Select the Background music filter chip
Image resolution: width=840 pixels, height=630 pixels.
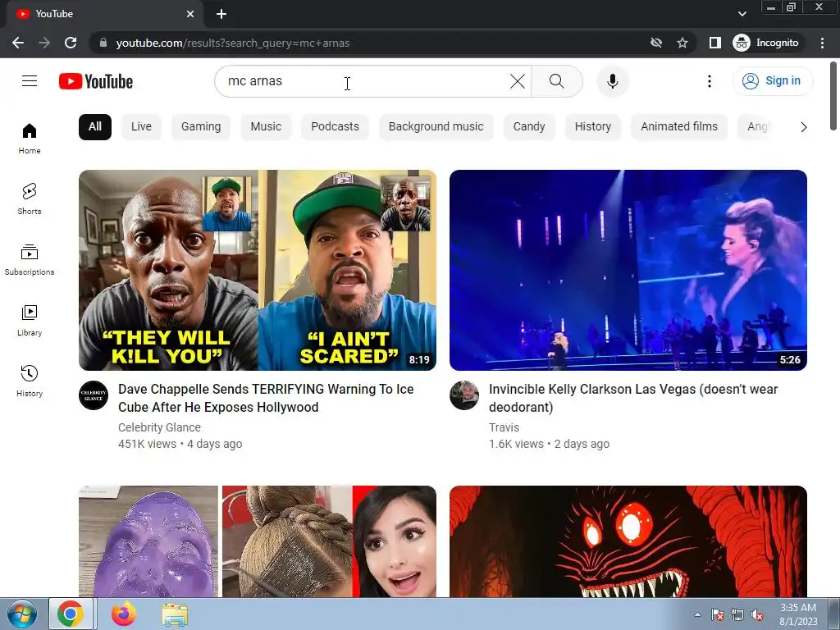coord(436,127)
